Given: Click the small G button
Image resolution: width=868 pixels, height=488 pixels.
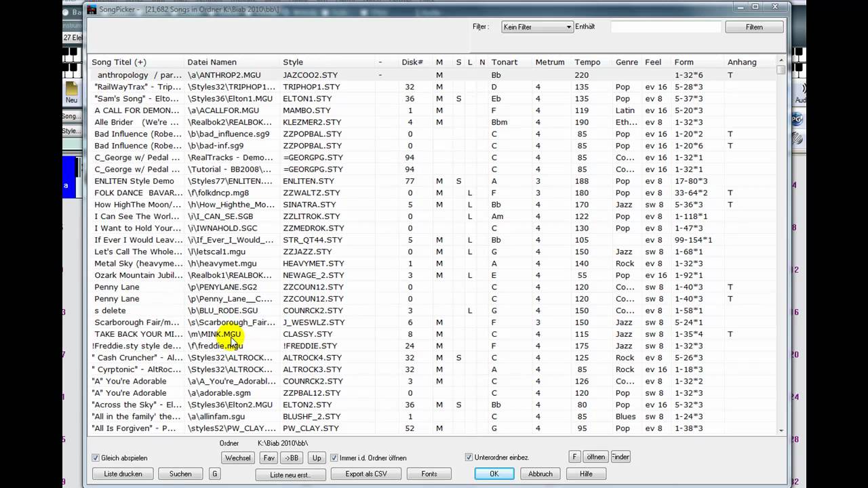Looking at the screenshot, I should [x=214, y=474].
